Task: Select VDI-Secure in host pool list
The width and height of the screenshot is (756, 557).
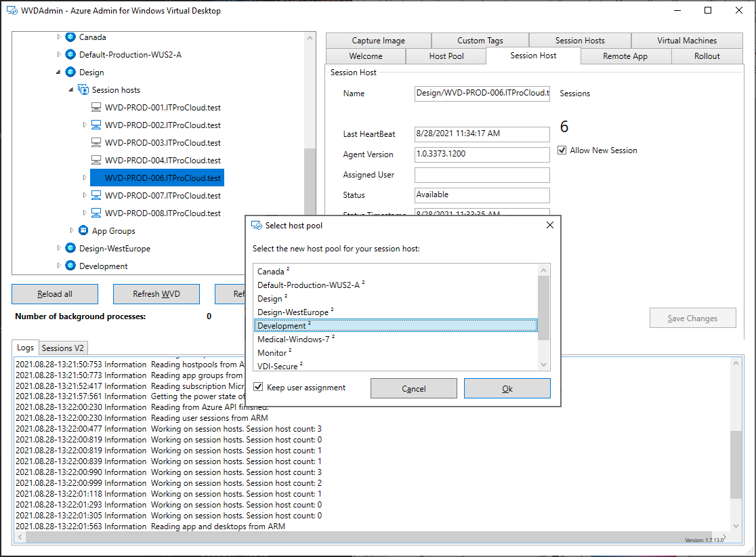Action: point(396,365)
